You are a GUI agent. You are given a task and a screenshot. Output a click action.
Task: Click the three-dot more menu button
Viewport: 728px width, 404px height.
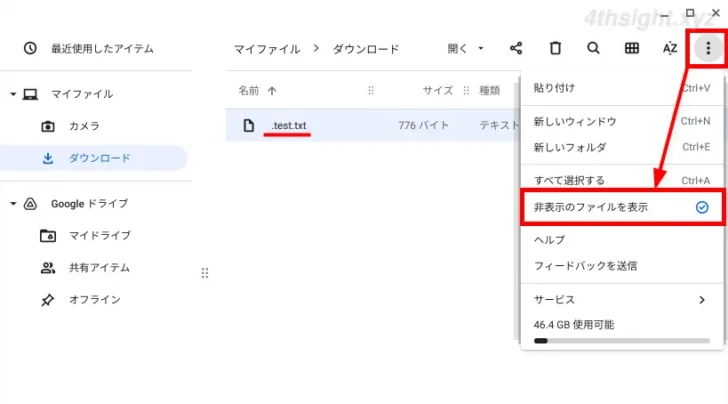click(x=708, y=48)
